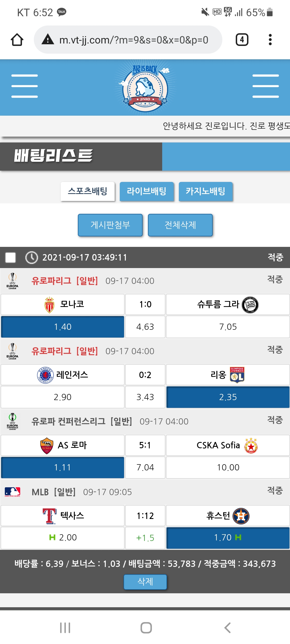Click the 삭제 button under bet summary
The height and width of the screenshot is (644, 290).
(x=145, y=582)
